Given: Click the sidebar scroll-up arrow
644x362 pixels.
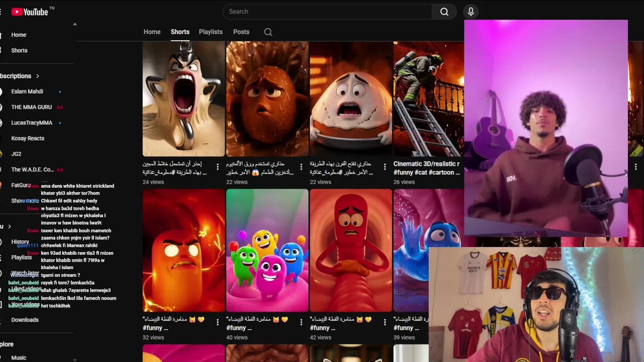Looking at the screenshot, I should pyautogui.click(x=75, y=24).
